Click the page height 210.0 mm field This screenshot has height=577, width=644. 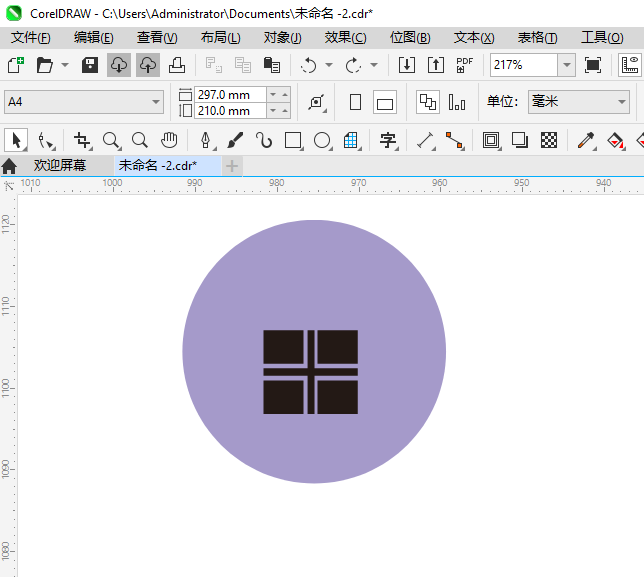pos(230,111)
